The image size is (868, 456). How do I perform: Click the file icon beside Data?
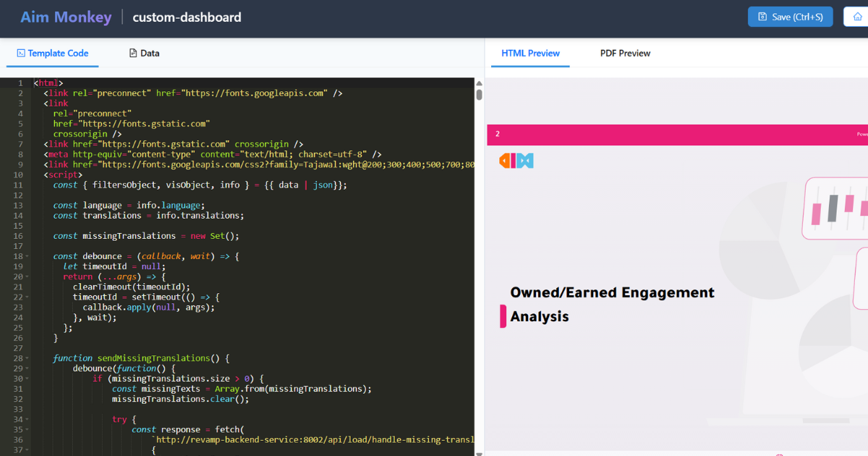(133, 53)
